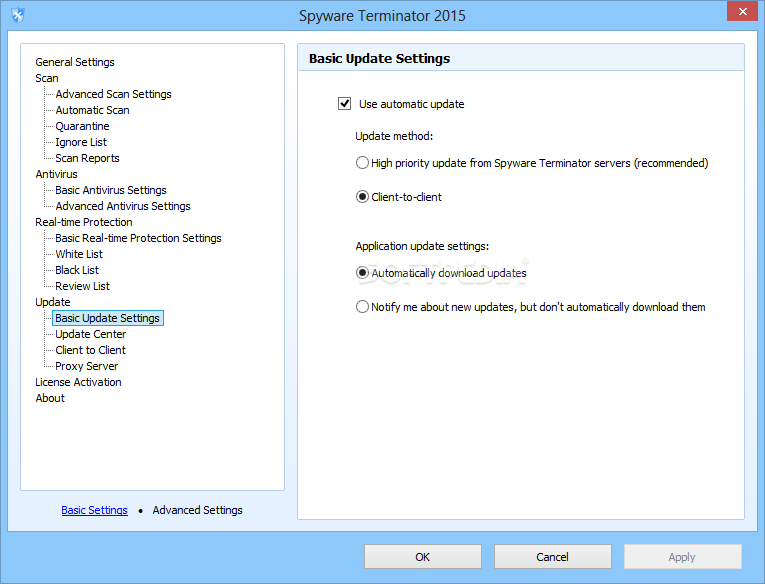The height and width of the screenshot is (584, 765).
Task: Select the Antivirus tree node
Action: [57, 174]
